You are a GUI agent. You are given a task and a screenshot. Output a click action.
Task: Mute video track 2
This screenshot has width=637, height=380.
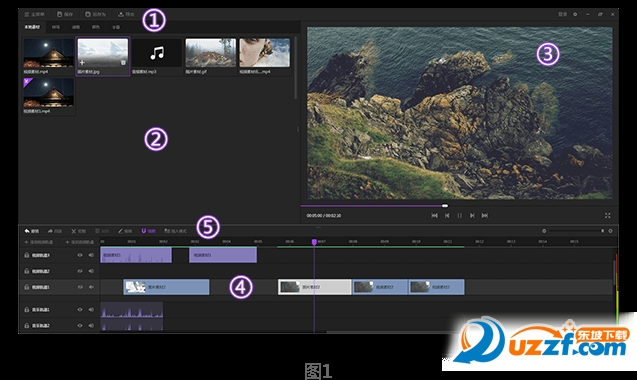coord(91,271)
